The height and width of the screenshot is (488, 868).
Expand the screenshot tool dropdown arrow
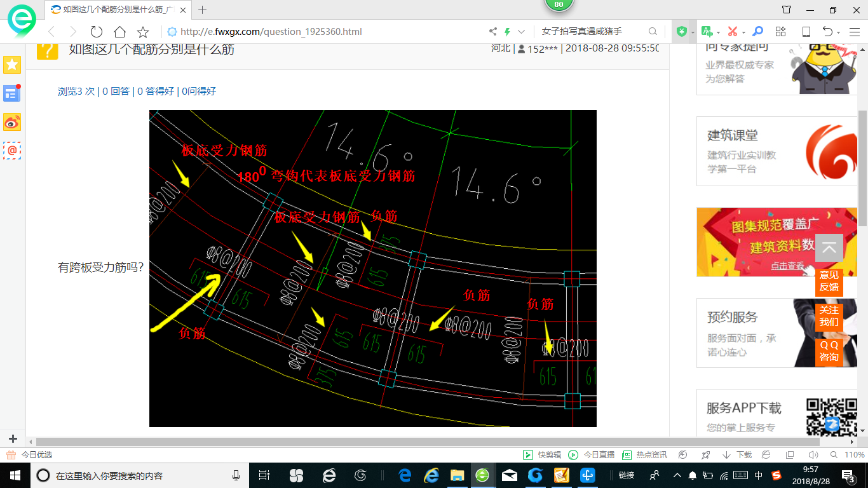coord(743,32)
